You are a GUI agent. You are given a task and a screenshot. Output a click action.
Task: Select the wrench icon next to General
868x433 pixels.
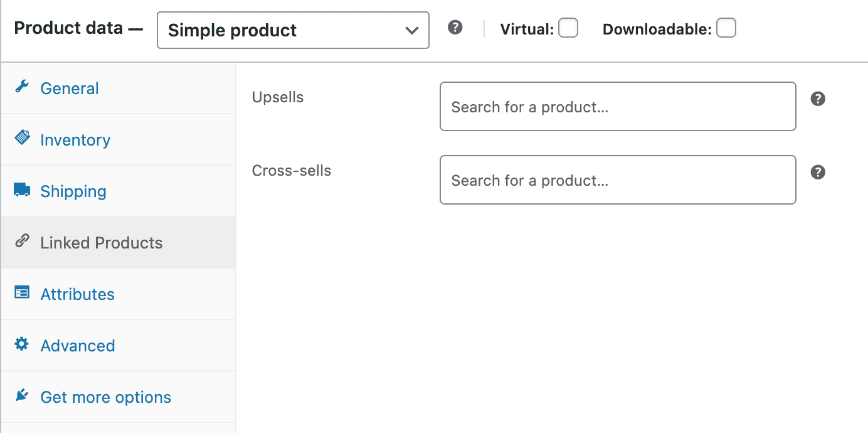point(22,88)
